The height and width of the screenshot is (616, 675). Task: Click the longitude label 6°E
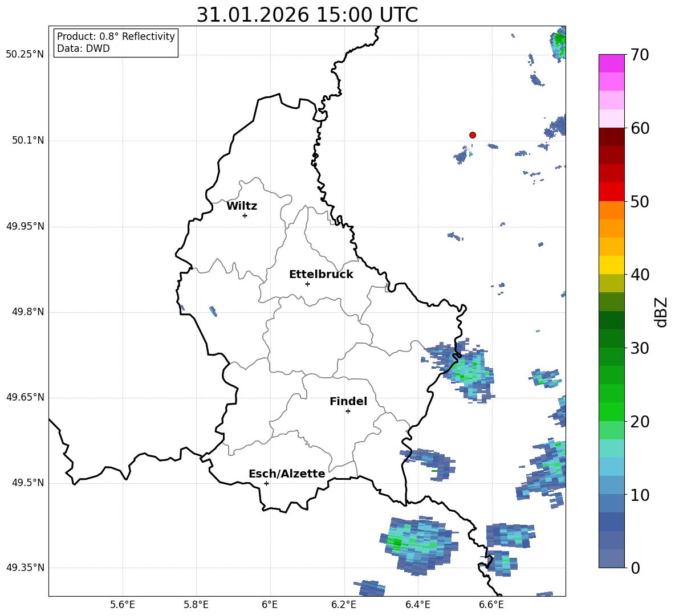coord(270,605)
